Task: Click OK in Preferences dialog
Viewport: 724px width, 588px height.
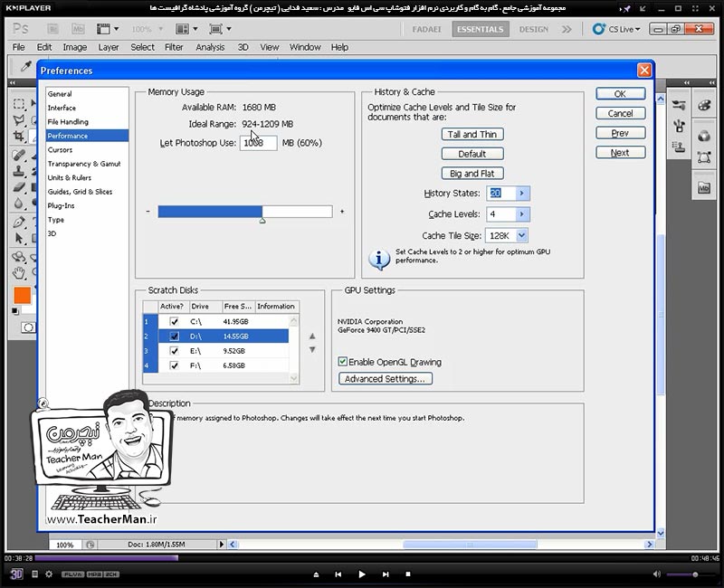Action: 620,94
